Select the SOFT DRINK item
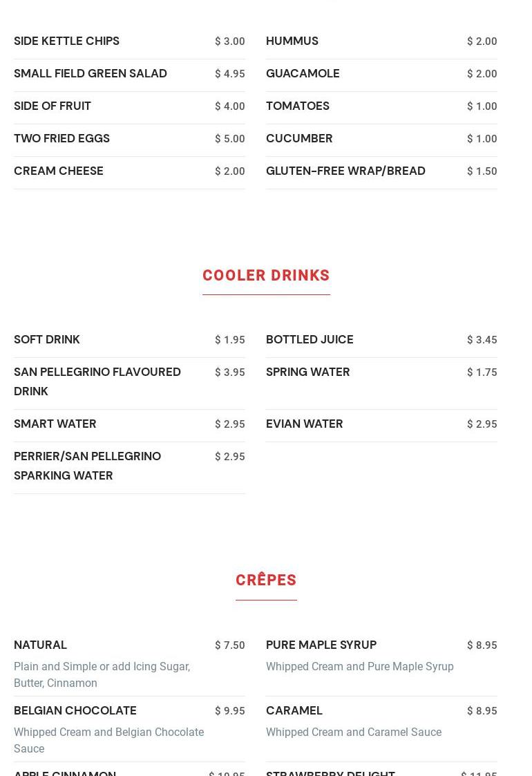Viewport: 532px width, 776px height. pos(46,340)
